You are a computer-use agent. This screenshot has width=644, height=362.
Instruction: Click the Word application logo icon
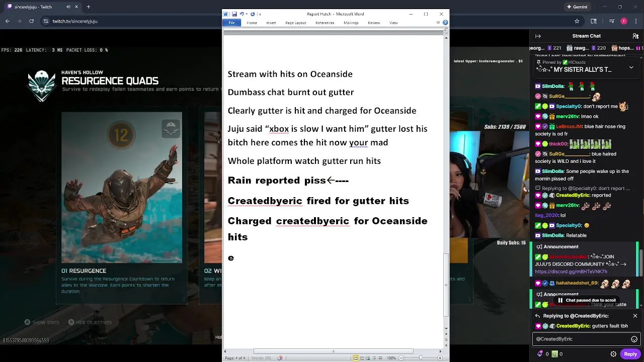pyautogui.click(x=226, y=14)
